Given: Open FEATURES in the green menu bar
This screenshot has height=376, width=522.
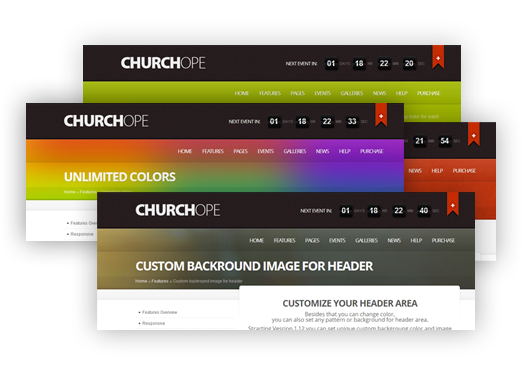Looking at the screenshot, I should (270, 93).
